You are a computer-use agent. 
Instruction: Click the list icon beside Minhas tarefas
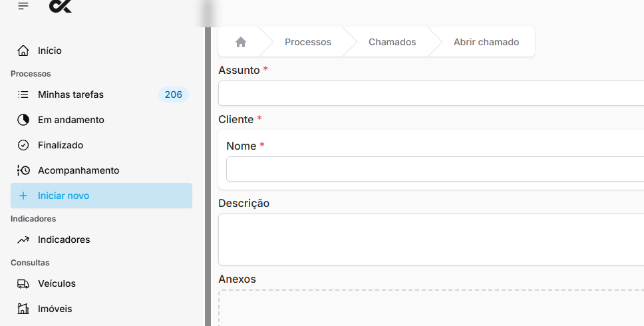23,94
